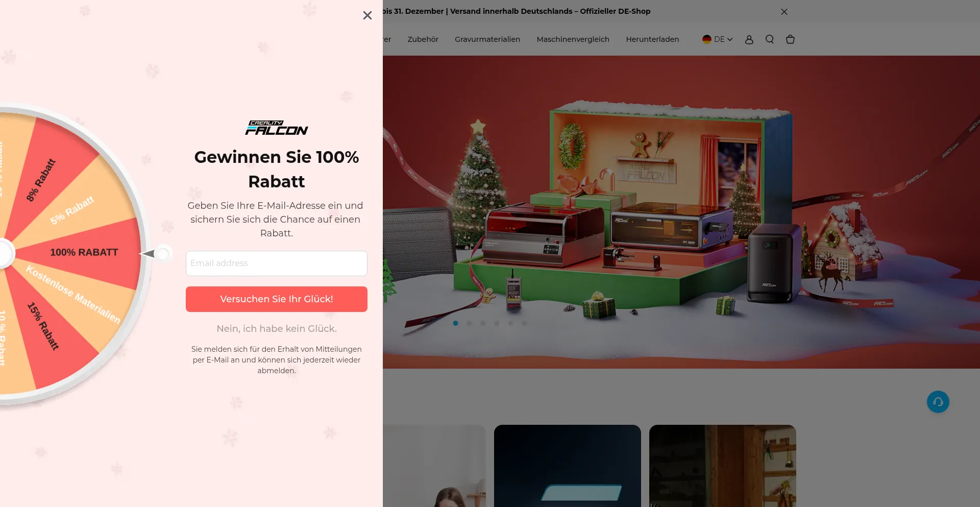Dismiss the top announcement banner

pyautogui.click(x=784, y=12)
